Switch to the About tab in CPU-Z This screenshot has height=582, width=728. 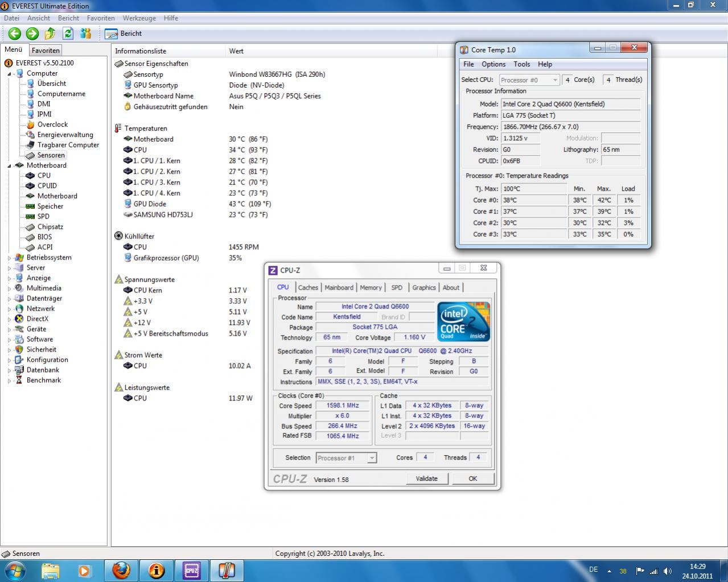tap(451, 288)
